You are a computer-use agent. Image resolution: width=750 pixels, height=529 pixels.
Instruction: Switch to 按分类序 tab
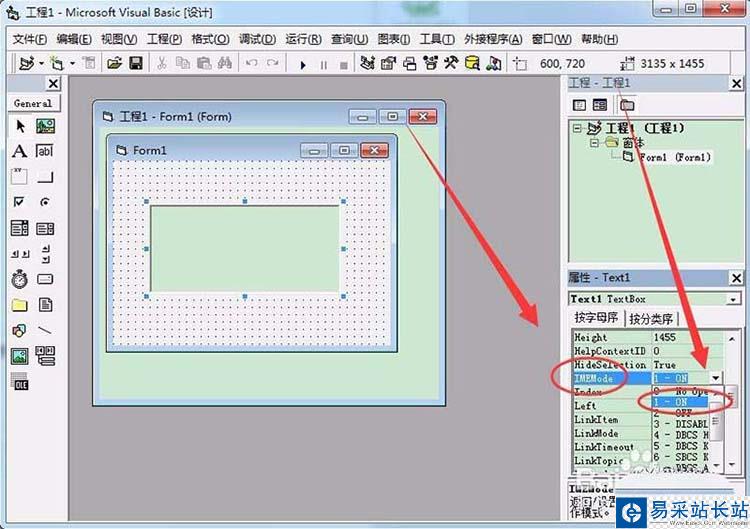pyautogui.click(x=651, y=319)
